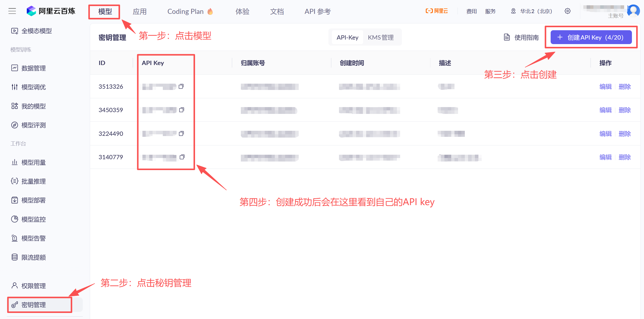Switch to KMS管理 toggle tab
Viewport: 644px width, 319px height.
(381, 37)
